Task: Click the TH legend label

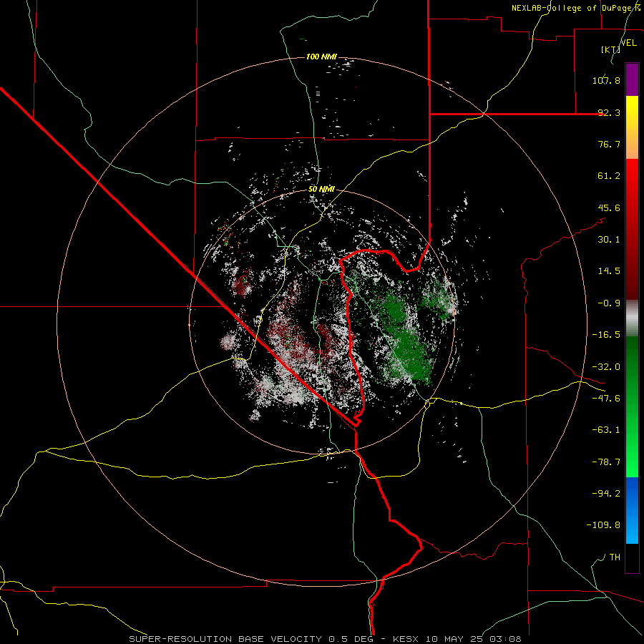Action: click(x=615, y=557)
